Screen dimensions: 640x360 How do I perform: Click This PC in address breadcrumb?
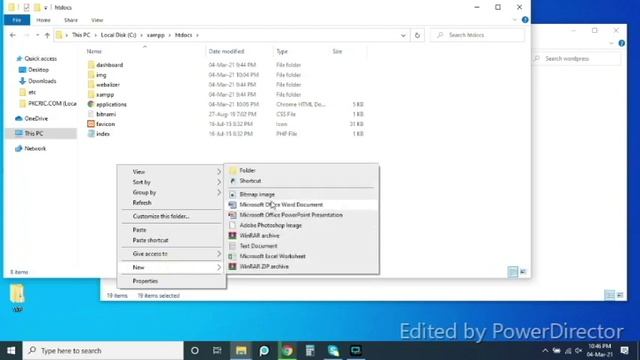pos(81,35)
